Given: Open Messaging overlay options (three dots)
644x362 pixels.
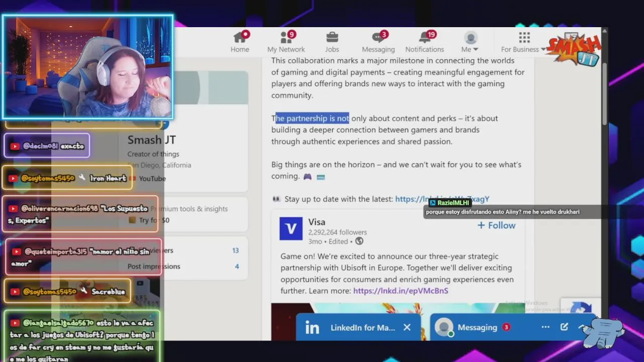Looking at the screenshot, I should 545,327.
